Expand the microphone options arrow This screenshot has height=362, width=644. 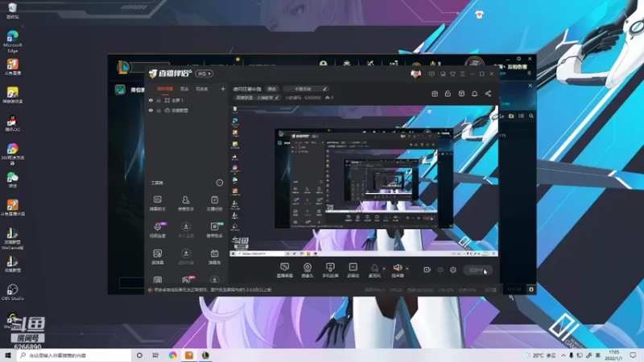384,269
